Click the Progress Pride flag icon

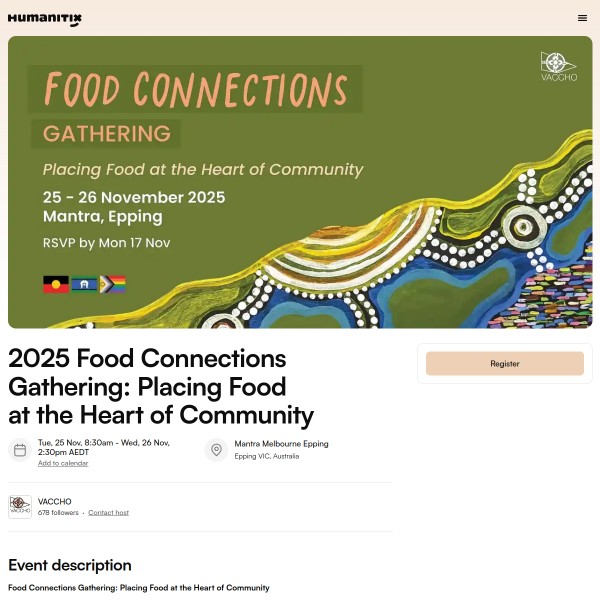coord(112,284)
